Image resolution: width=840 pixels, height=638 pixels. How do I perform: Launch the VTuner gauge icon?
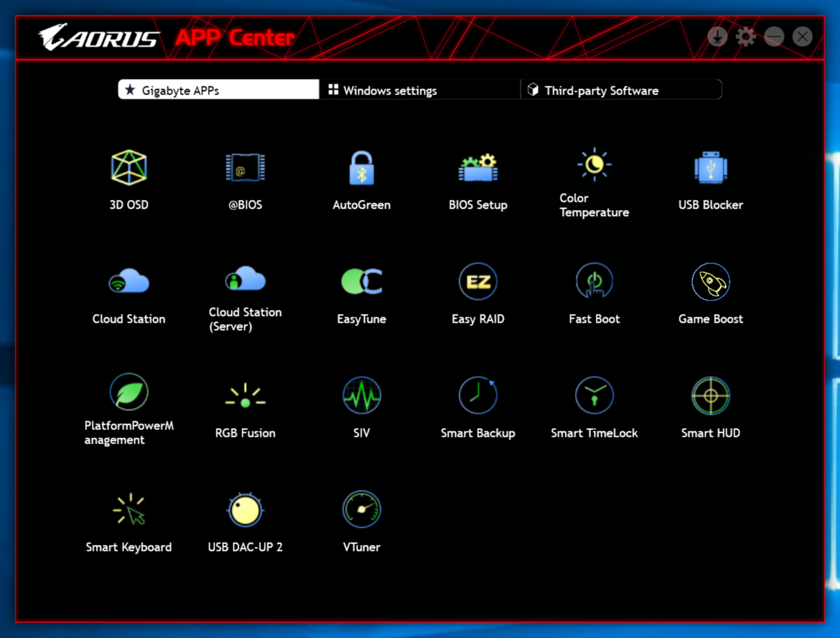(x=362, y=510)
